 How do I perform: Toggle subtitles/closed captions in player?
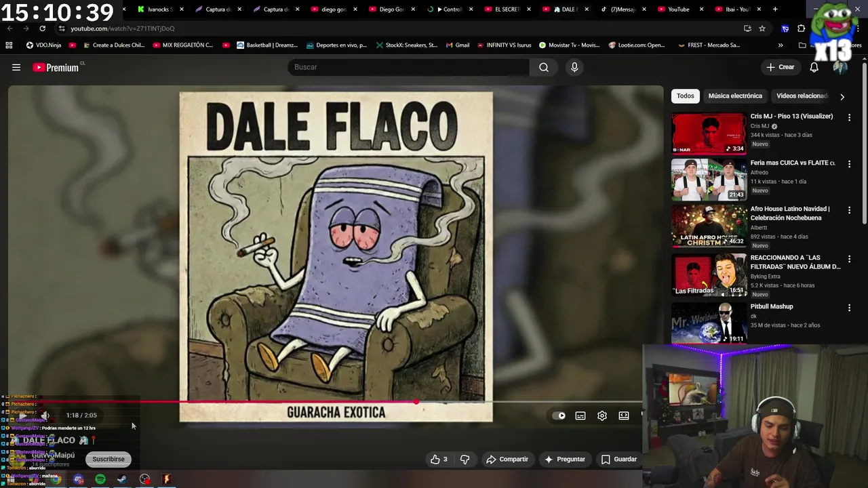580,415
